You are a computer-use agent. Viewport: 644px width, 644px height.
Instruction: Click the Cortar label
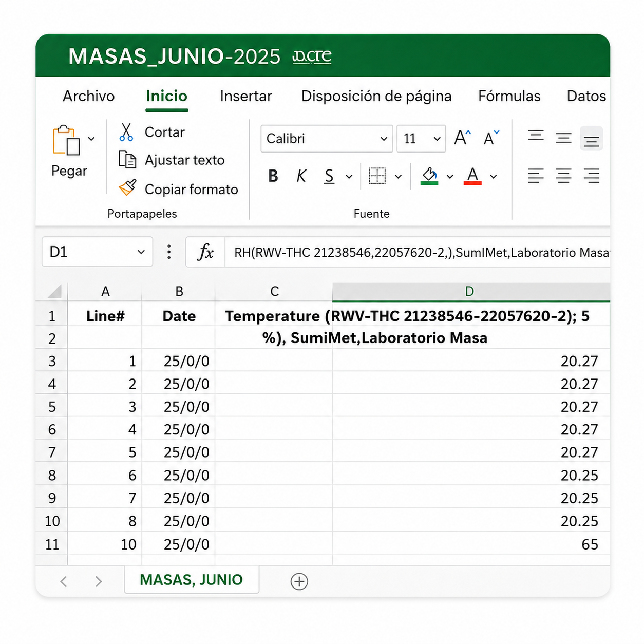(x=164, y=132)
